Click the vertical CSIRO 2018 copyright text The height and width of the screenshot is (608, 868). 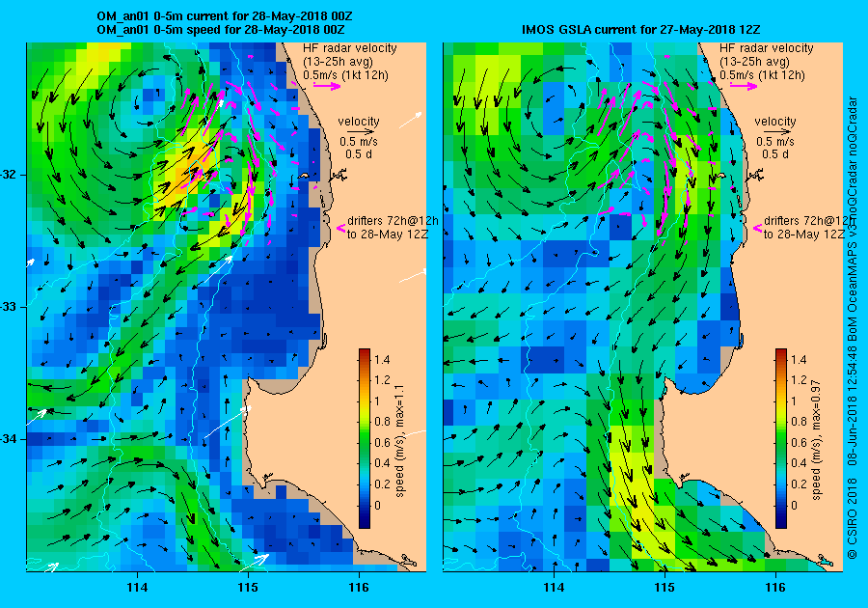coord(852,327)
